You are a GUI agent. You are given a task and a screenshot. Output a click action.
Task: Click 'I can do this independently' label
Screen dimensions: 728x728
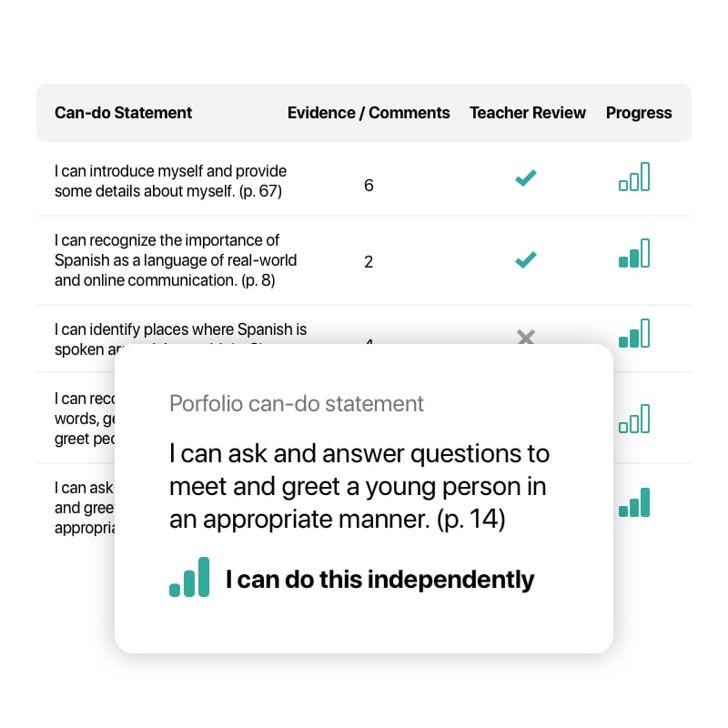point(379,580)
